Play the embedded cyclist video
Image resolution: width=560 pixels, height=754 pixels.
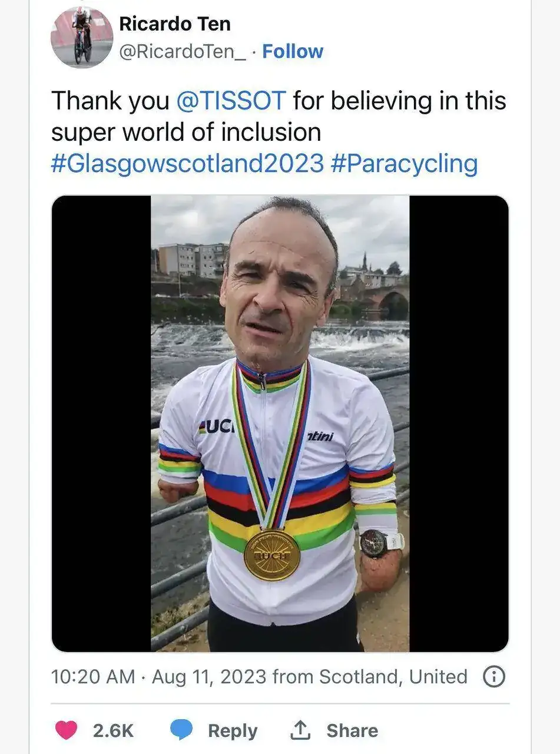point(280,424)
